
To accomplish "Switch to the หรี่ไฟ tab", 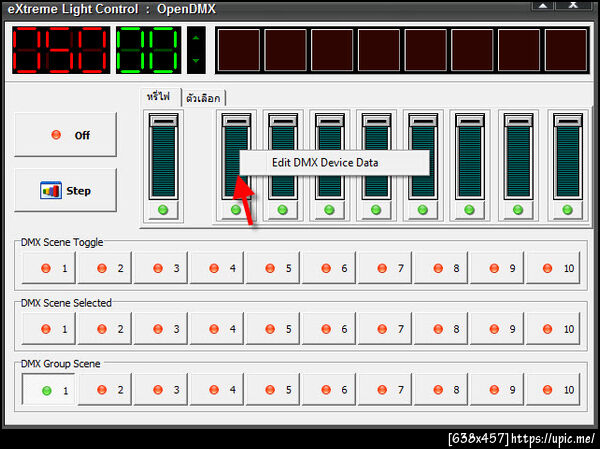I will (x=160, y=97).
